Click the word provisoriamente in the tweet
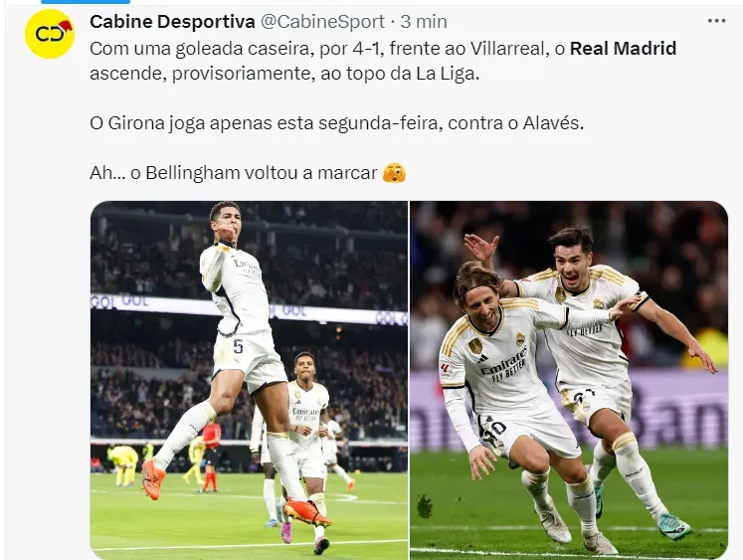This screenshot has width=743, height=560. pyautogui.click(x=242, y=74)
